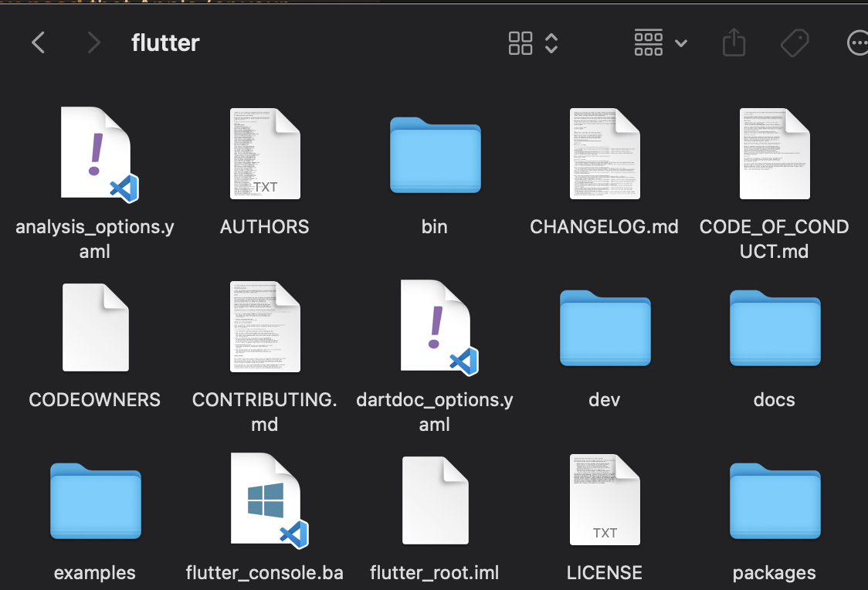Open the More actions ellipsis menu
The height and width of the screenshot is (590, 868).
857,43
